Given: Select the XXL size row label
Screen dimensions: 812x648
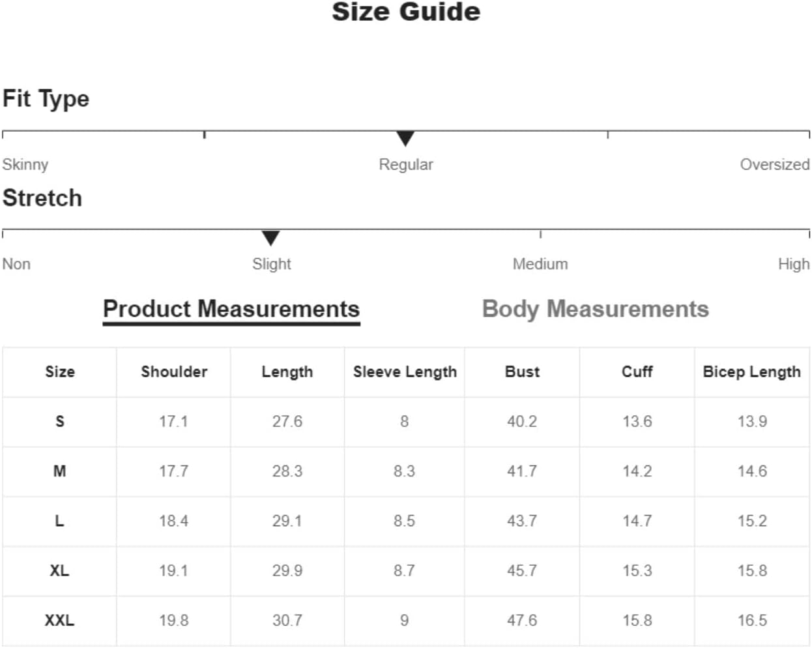Looking at the screenshot, I should click(59, 621).
